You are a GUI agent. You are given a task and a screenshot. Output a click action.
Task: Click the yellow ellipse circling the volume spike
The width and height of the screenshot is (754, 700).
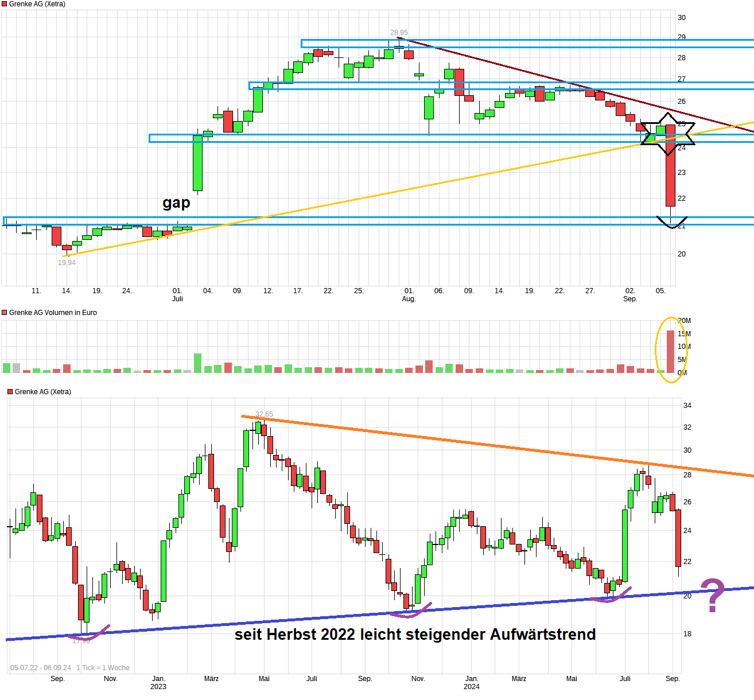pyautogui.click(x=670, y=348)
